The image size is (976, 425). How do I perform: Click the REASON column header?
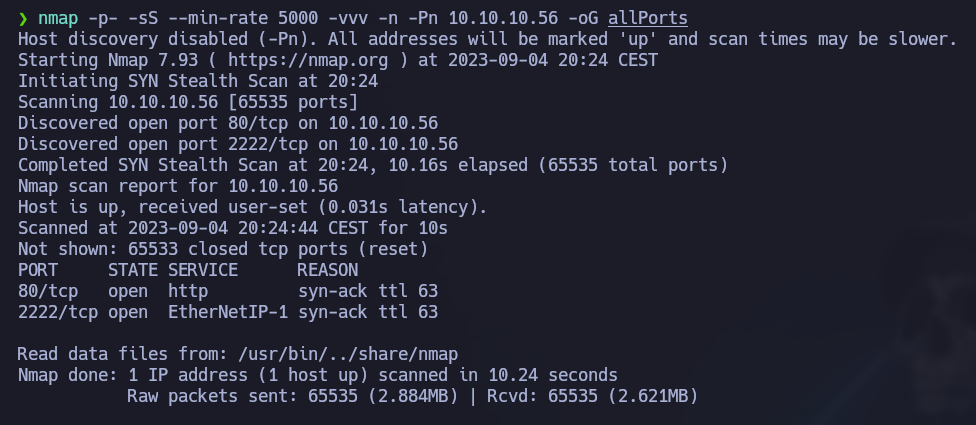(x=328, y=270)
